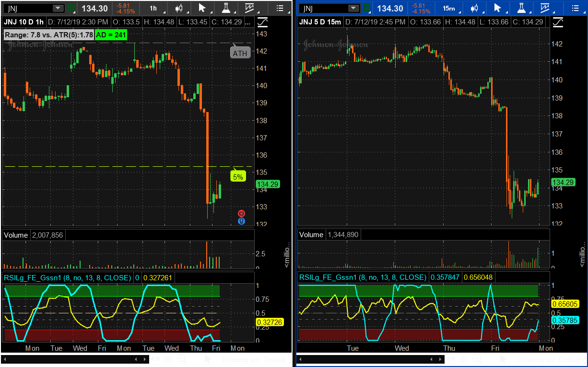The image size is (588, 367).
Task: Click right scroll arrow under left chart
Action: tap(145, 359)
